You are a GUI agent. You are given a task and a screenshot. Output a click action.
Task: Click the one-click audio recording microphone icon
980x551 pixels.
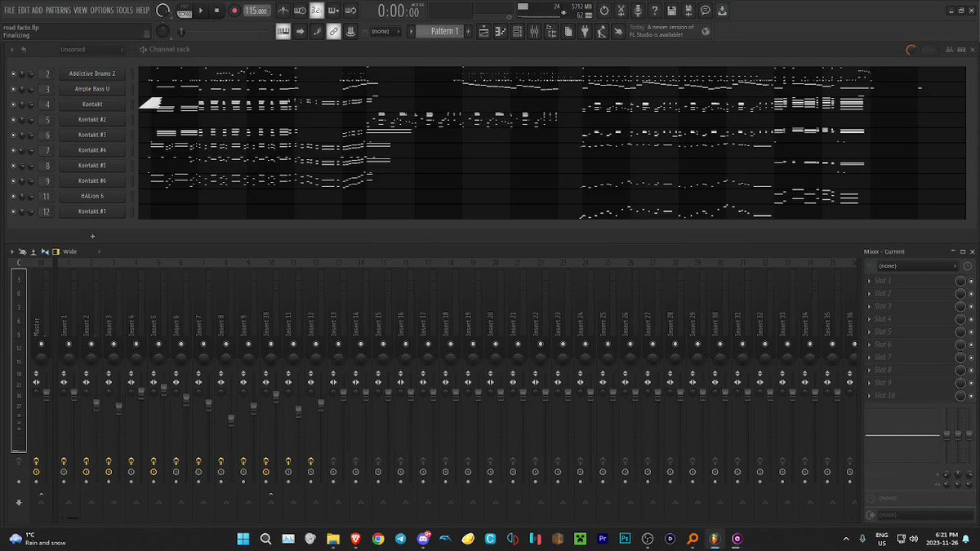638,11
